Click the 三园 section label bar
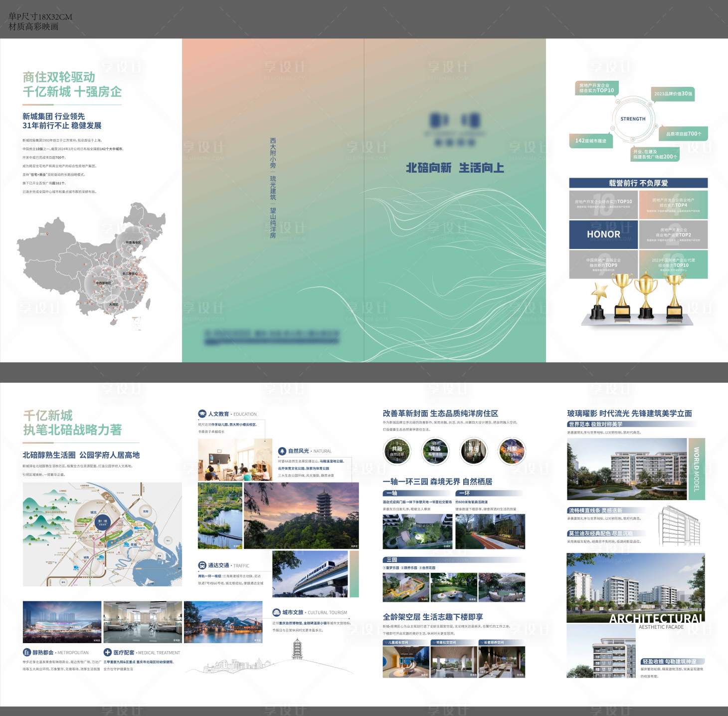 click(x=454, y=560)
